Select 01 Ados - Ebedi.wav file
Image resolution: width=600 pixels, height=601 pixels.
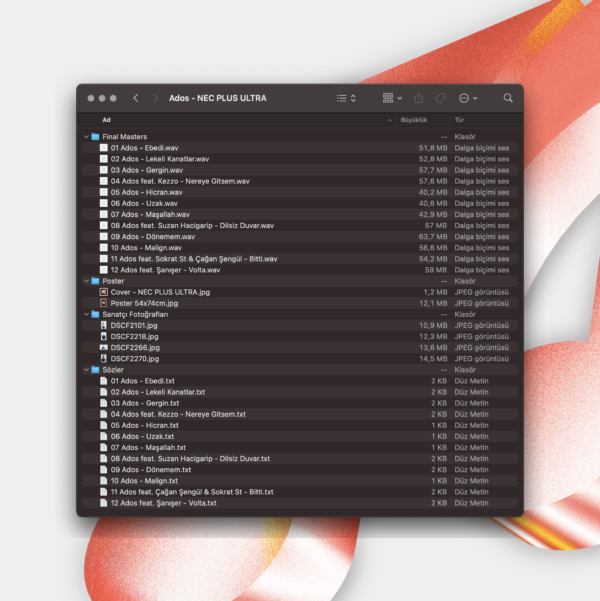coord(144,148)
